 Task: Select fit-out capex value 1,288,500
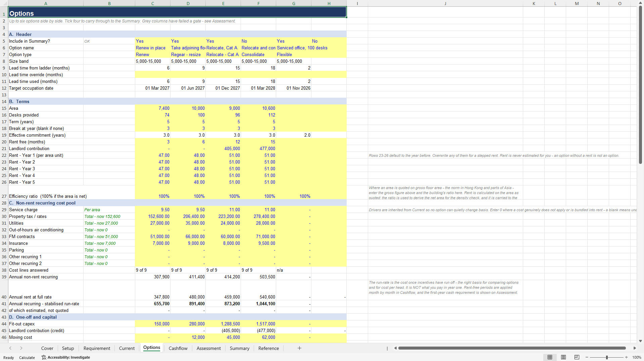pyautogui.click(x=223, y=324)
